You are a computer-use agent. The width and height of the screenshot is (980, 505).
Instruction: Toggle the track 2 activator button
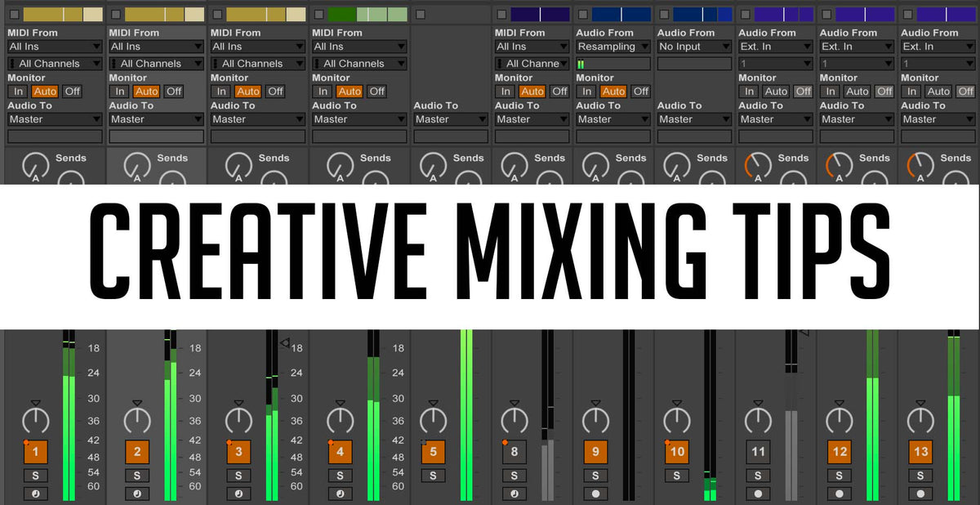(x=137, y=451)
